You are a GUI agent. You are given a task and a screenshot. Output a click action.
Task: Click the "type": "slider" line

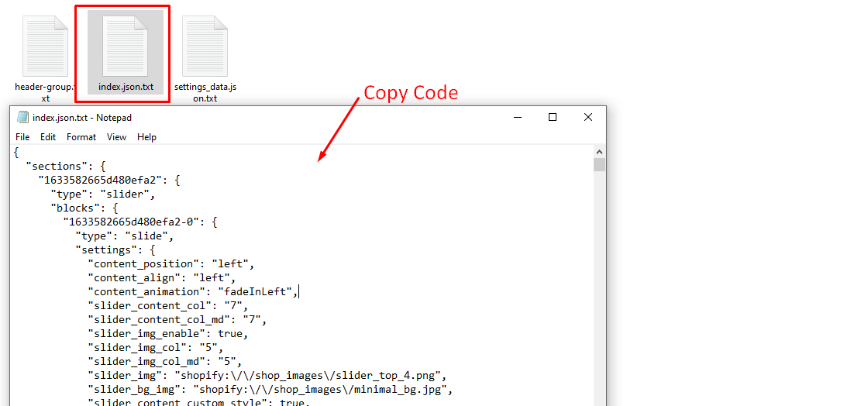pyautogui.click(x=103, y=194)
